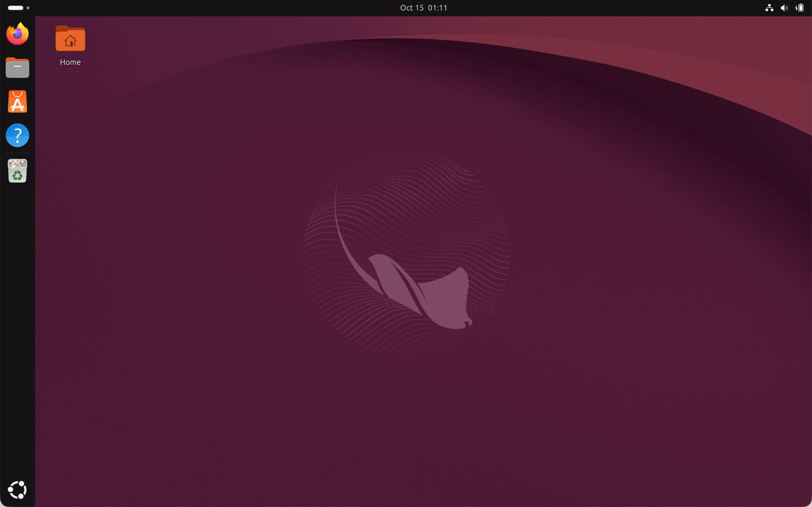Open the Files manager in the dock
Viewport: 812px width, 507px height.
(x=17, y=68)
